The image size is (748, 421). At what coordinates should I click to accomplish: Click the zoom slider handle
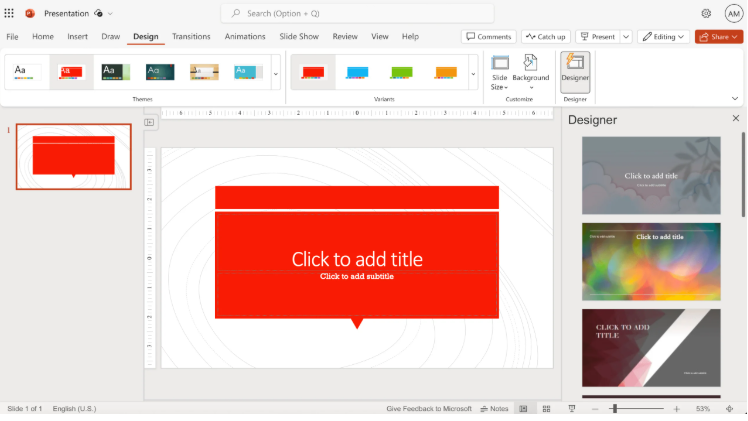click(x=615, y=409)
